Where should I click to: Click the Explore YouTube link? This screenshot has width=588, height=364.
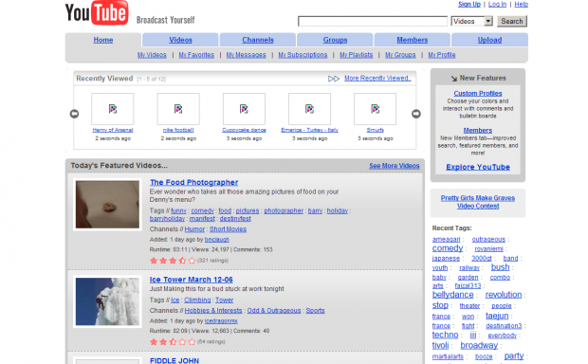point(478,167)
